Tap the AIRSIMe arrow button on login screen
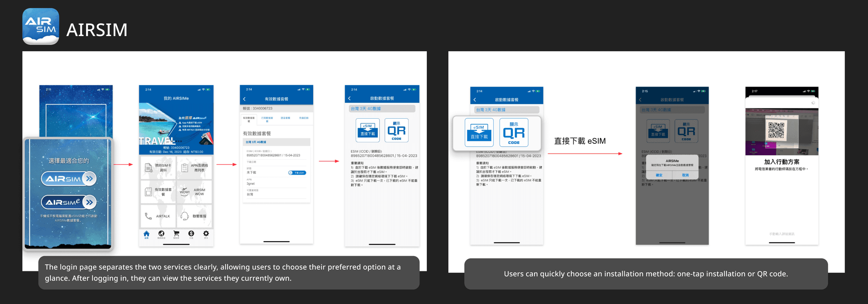 [x=69, y=202]
